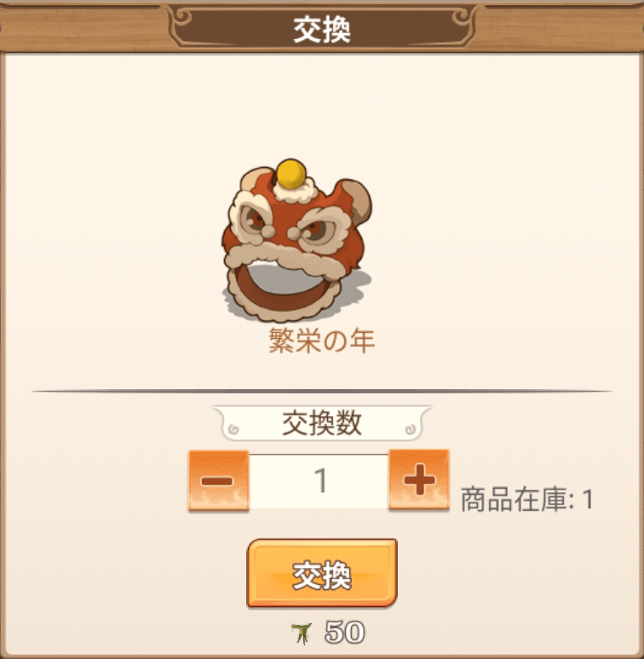The image size is (644, 659).
Task: Select the exchange quantity field showing 1
Action: coord(319,481)
